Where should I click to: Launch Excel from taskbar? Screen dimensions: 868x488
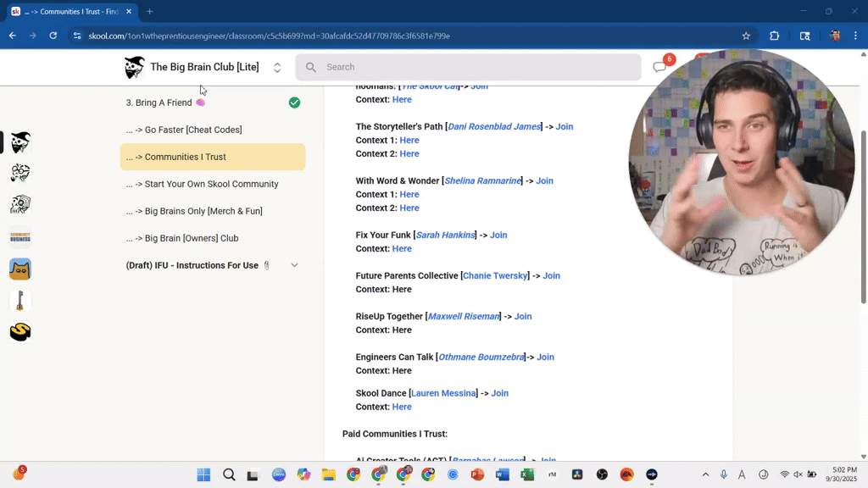527,474
